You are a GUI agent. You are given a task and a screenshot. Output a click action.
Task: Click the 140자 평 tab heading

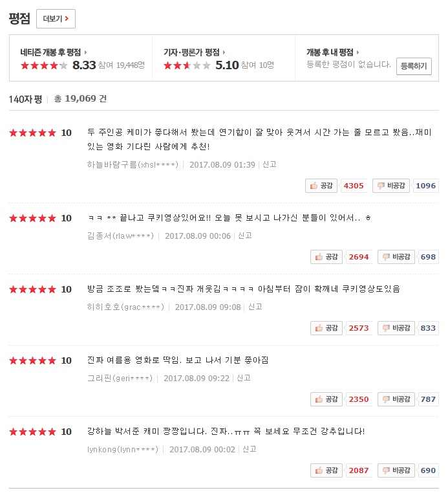(x=25, y=99)
